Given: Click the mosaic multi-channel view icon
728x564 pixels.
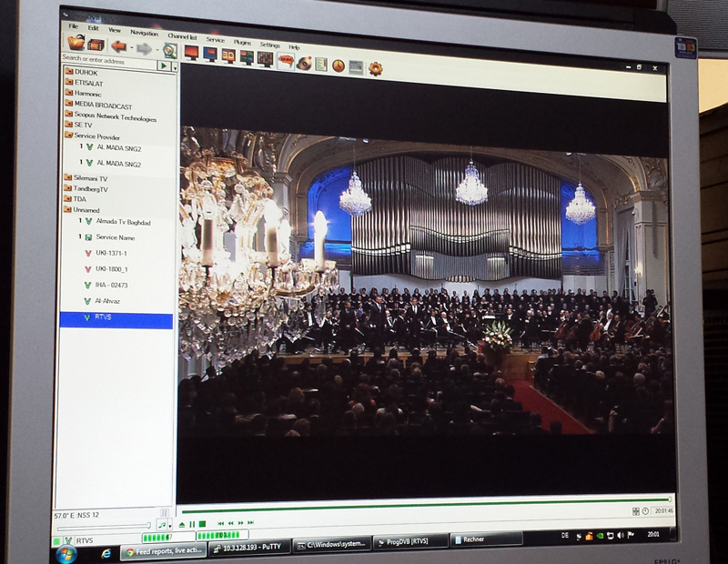Looking at the screenshot, I should point(265,58).
